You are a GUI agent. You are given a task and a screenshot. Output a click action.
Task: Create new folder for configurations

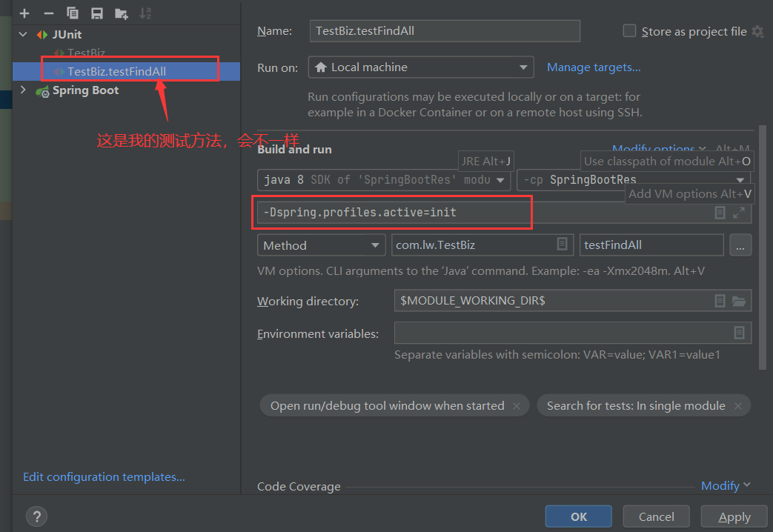point(122,13)
